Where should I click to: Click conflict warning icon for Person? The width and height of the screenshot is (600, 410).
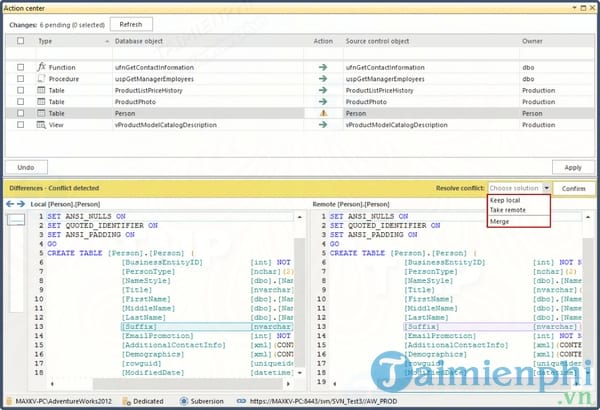pyautogui.click(x=323, y=113)
